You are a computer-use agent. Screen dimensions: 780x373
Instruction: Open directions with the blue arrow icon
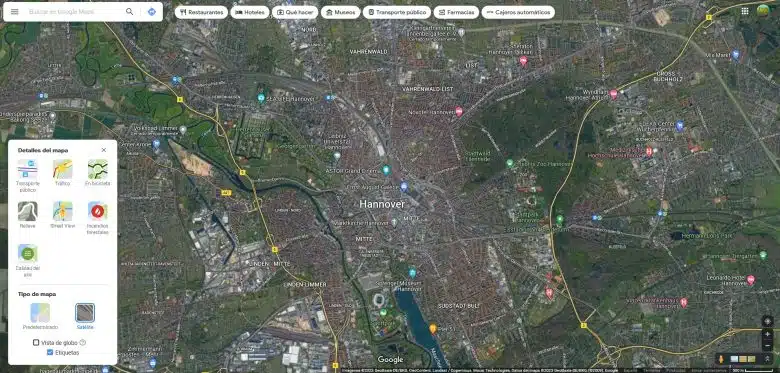point(152,12)
